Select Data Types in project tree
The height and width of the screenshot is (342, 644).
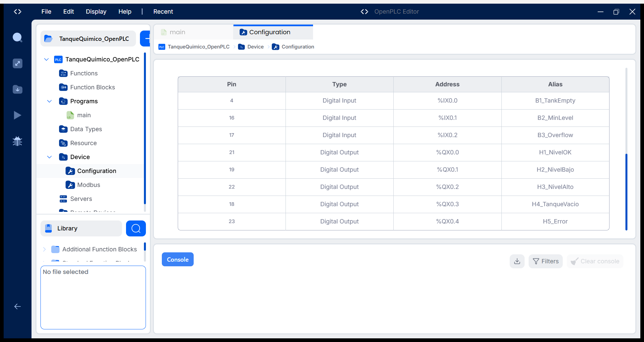(x=86, y=129)
